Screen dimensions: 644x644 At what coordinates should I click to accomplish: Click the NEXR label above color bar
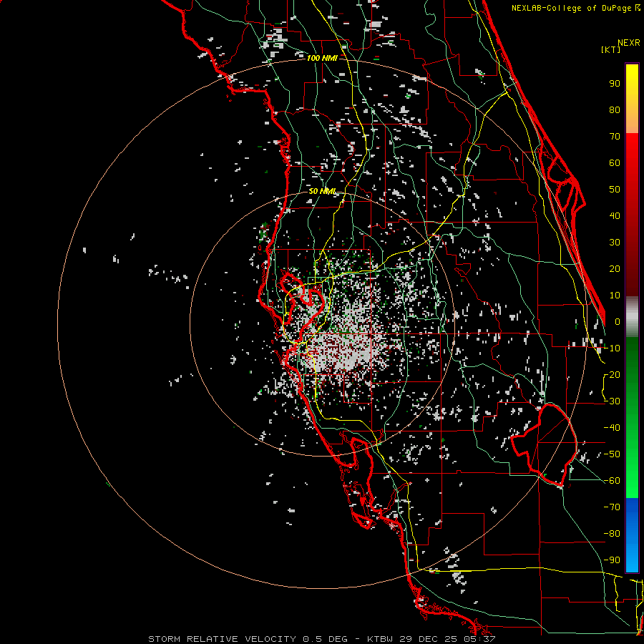[x=629, y=43]
